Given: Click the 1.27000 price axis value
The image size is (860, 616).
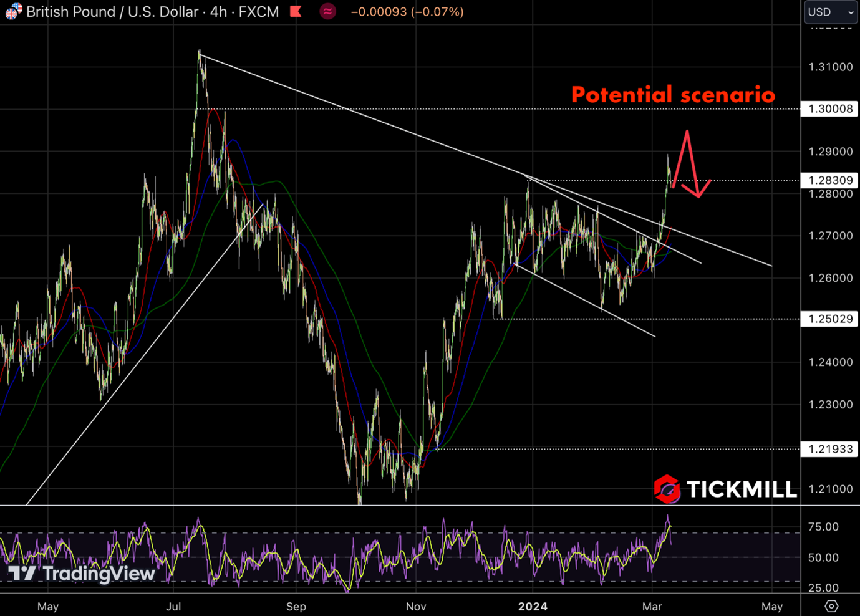Looking at the screenshot, I should coord(830,236).
